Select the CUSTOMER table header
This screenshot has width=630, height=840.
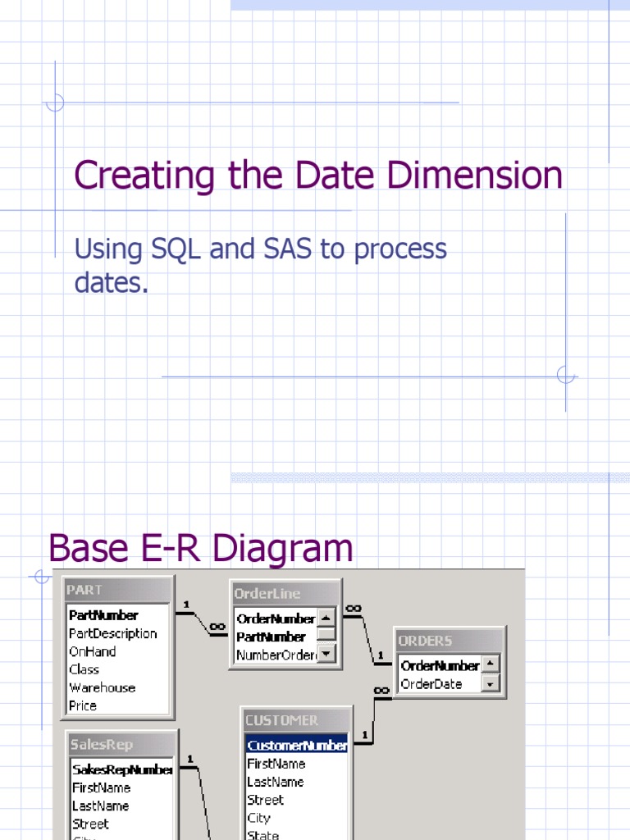click(x=296, y=720)
